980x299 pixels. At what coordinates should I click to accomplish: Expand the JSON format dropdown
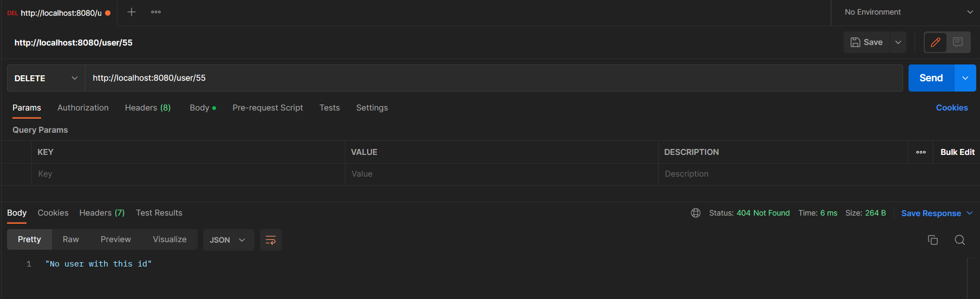[228, 240]
